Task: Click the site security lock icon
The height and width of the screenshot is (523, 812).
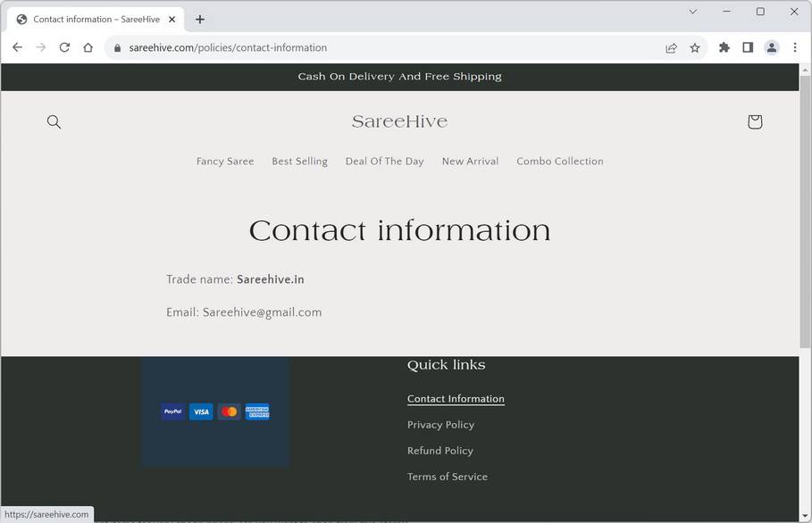Action: (117, 47)
